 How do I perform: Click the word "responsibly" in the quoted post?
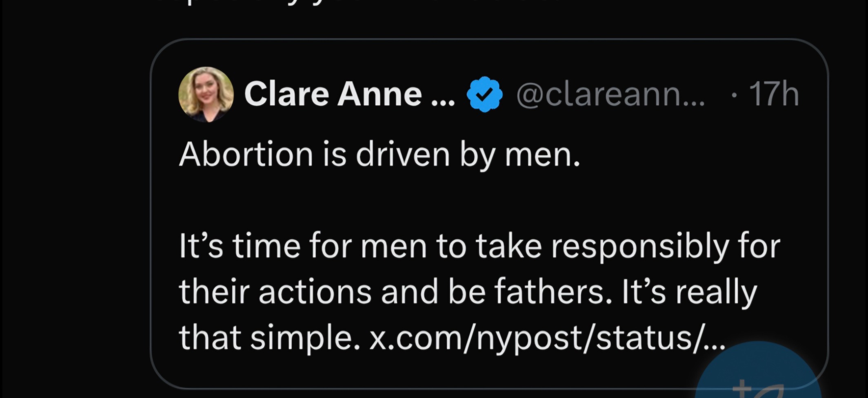(639, 247)
